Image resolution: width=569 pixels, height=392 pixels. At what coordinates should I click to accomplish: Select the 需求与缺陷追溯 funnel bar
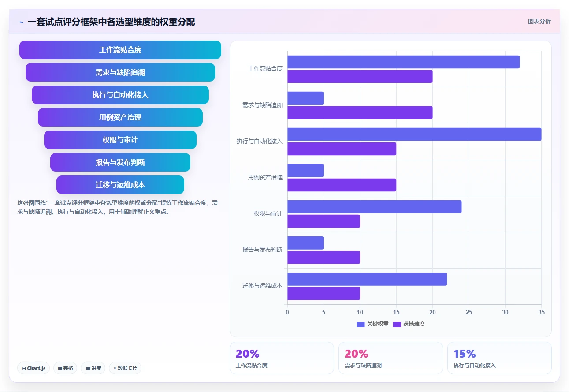[x=120, y=72]
